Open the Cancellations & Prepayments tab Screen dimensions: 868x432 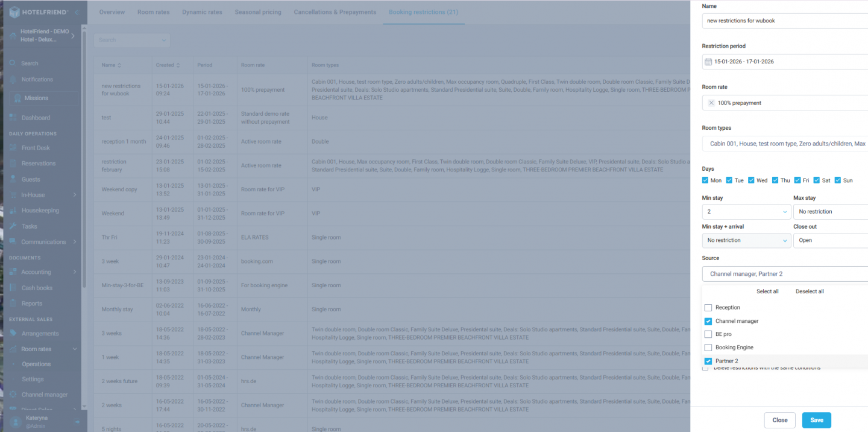click(x=335, y=12)
